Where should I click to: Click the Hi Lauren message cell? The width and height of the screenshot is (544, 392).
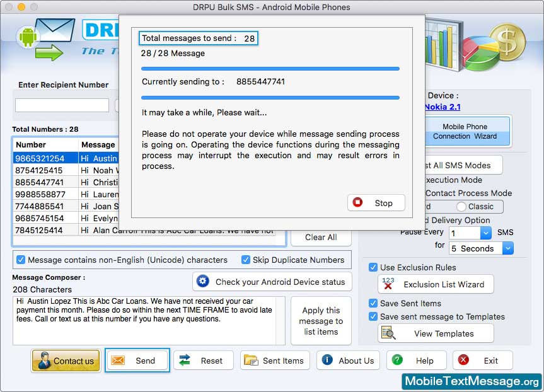pos(99,194)
